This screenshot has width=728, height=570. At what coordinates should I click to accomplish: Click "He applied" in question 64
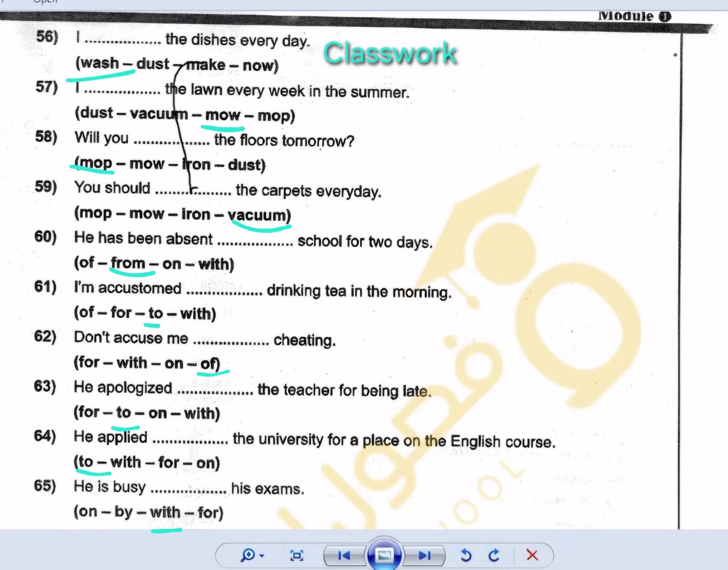111,437
